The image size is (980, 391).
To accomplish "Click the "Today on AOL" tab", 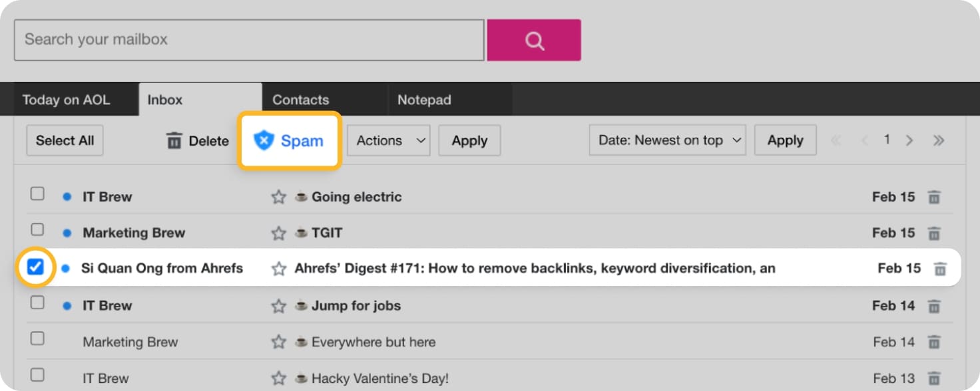I will pos(66,99).
